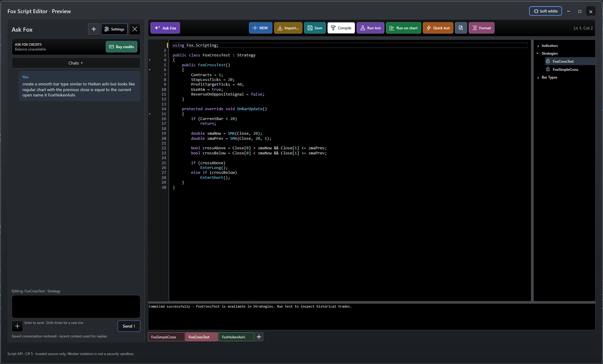Screen dimensions: 603x364
Task: Add an attachment with the plus button near Send
Action: (17, 326)
